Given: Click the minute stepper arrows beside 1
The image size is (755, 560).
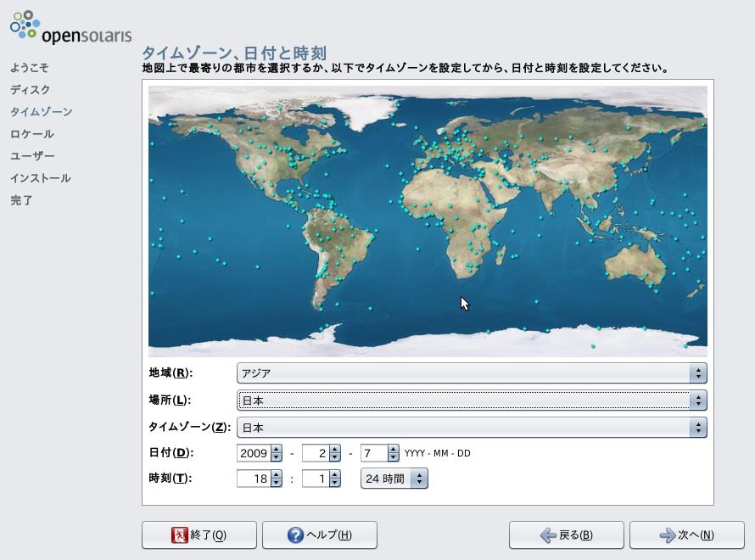Looking at the screenshot, I should [334, 479].
